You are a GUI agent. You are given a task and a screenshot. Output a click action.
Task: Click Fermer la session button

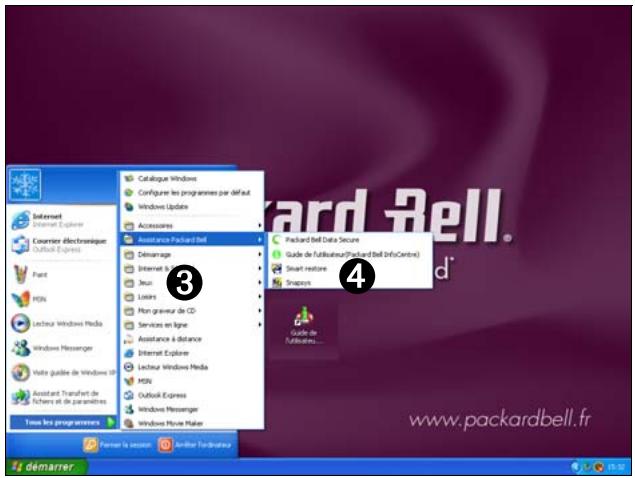point(117,445)
